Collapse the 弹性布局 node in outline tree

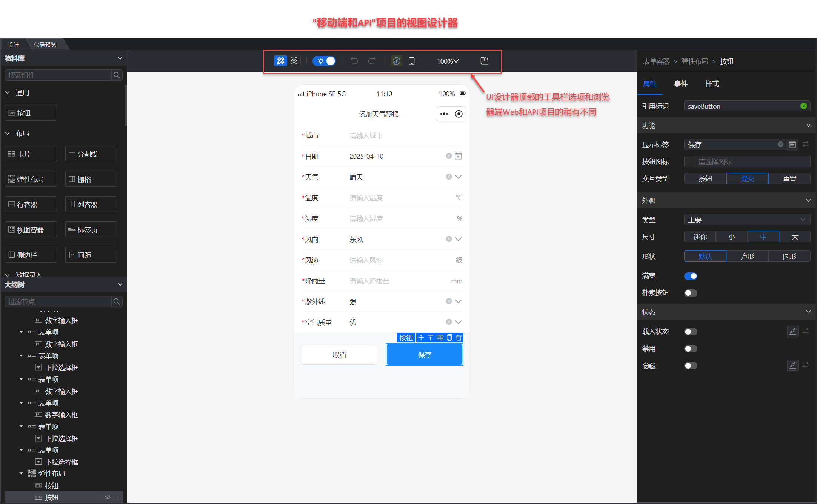21,473
